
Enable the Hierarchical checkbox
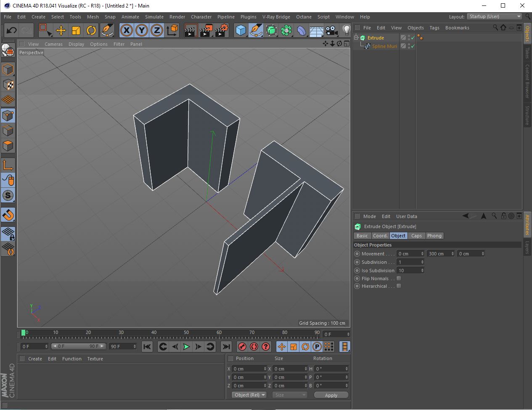(x=399, y=286)
